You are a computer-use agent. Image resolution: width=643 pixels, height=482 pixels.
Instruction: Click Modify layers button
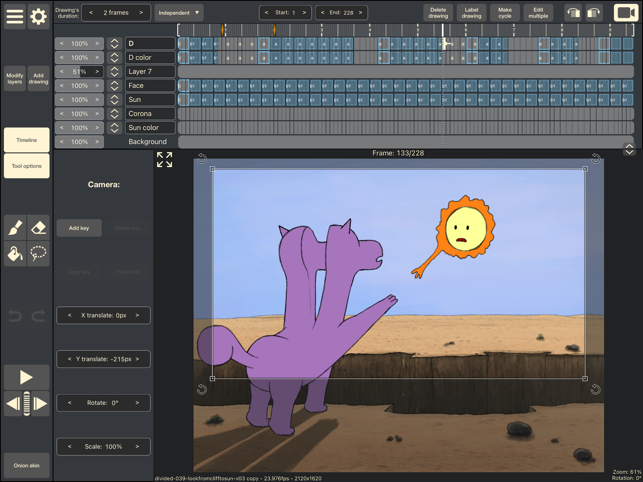tap(15, 78)
